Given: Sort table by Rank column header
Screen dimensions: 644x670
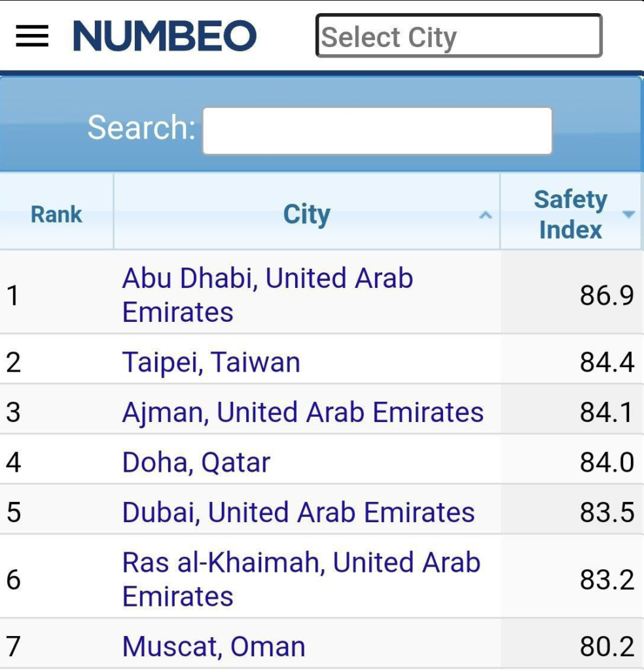Looking at the screenshot, I should 56,211.
